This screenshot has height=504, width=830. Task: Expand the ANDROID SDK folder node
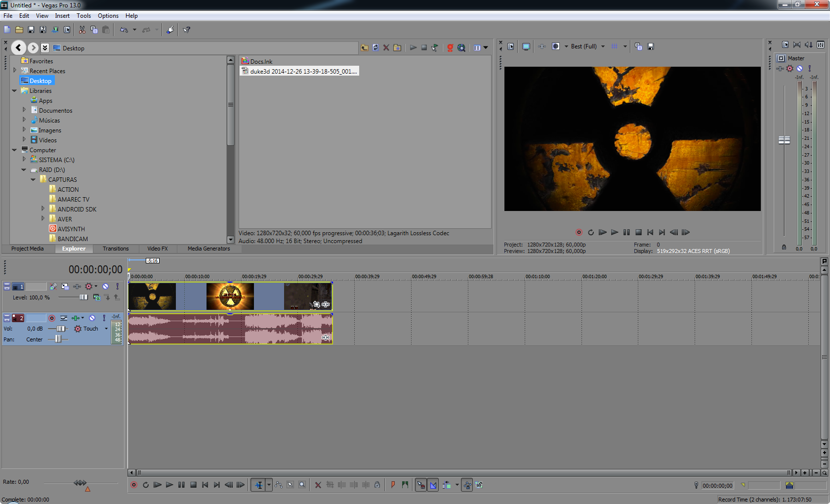[42, 209]
